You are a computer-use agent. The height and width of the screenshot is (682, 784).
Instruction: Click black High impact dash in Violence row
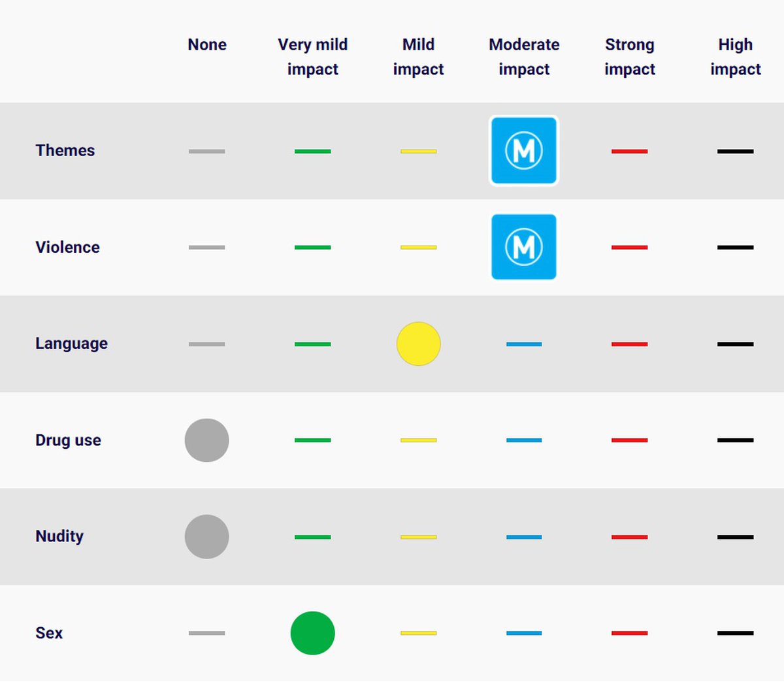click(x=736, y=248)
